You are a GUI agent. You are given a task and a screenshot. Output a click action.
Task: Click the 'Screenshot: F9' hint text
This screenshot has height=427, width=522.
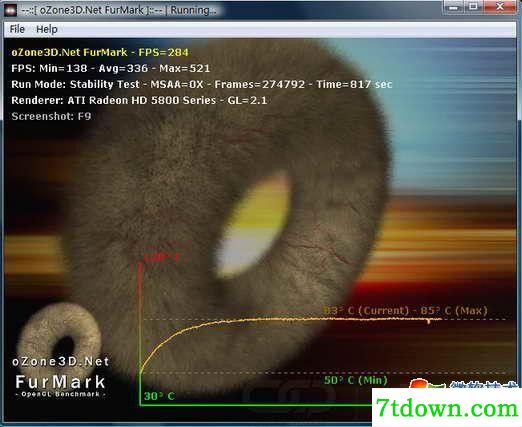[x=51, y=116]
